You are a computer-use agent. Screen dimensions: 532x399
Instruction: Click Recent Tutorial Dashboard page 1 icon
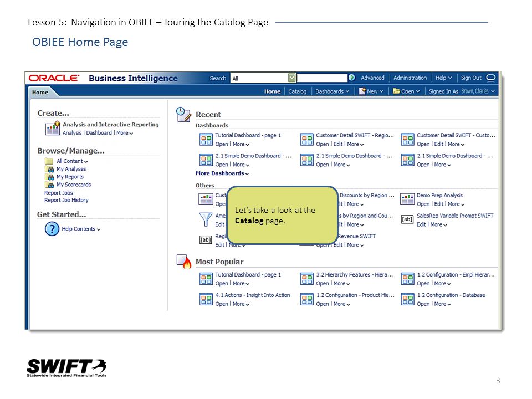coord(206,140)
